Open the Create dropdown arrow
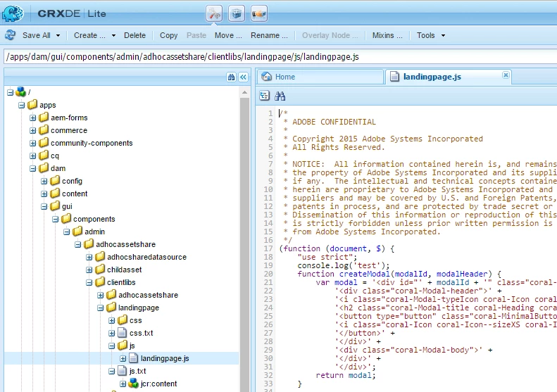Viewport: 557px width, 392px height. 113,35
